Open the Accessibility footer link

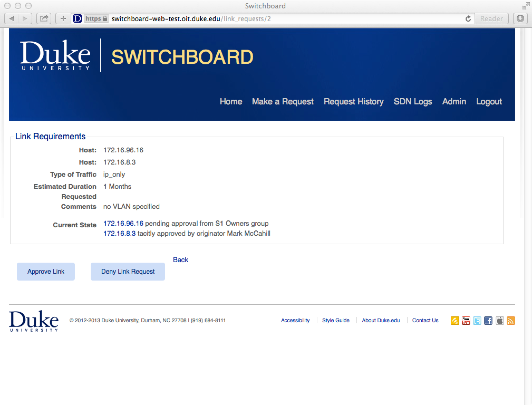[295, 320]
